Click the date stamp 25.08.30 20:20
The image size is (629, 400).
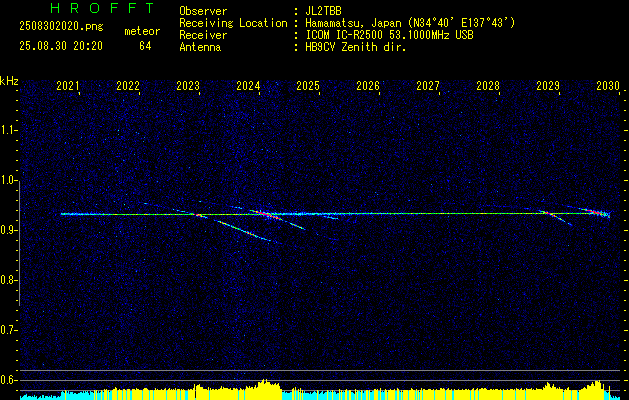(61, 46)
